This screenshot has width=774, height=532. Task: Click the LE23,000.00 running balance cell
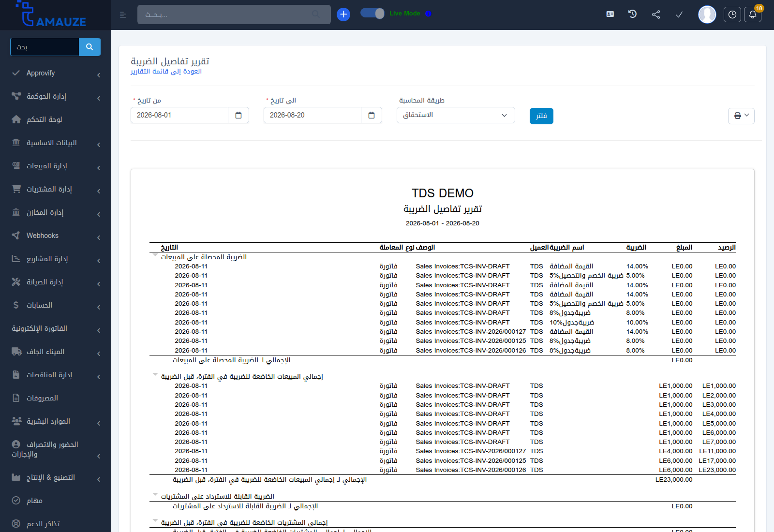pyautogui.click(x=717, y=470)
